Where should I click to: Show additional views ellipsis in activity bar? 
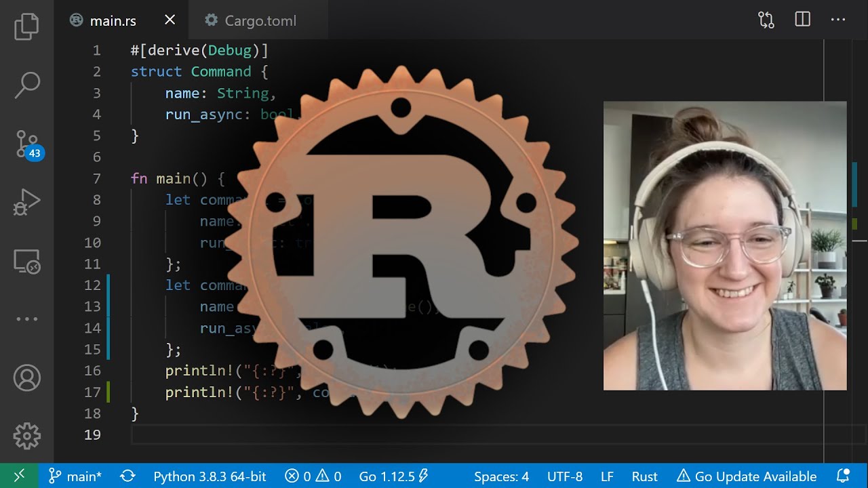pyautogui.click(x=27, y=319)
